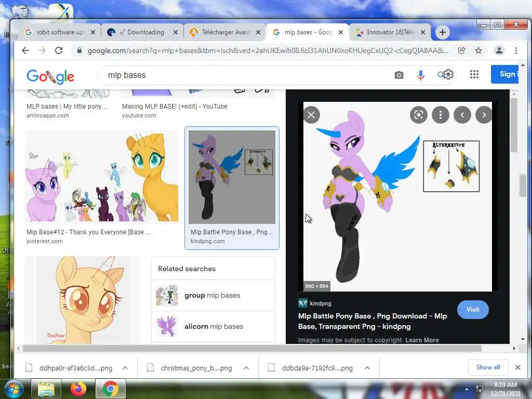The image size is (532, 399).
Task: Click the Chrome taskbar icon
Action: 111,389
